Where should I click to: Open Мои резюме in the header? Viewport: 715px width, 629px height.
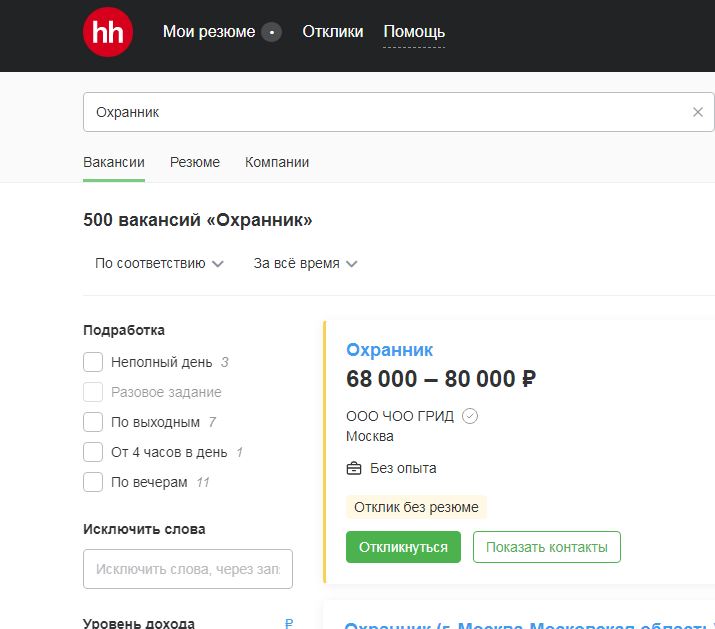(209, 32)
